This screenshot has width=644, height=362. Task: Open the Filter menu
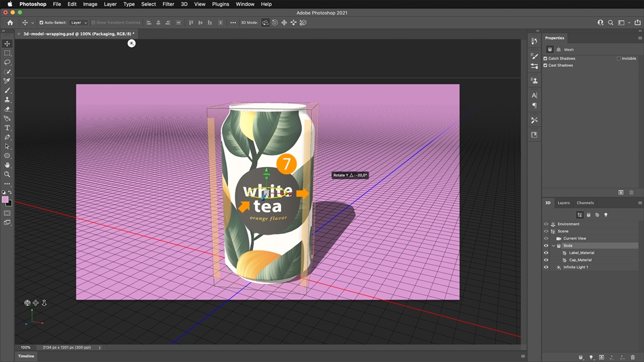(x=168, y=4)
